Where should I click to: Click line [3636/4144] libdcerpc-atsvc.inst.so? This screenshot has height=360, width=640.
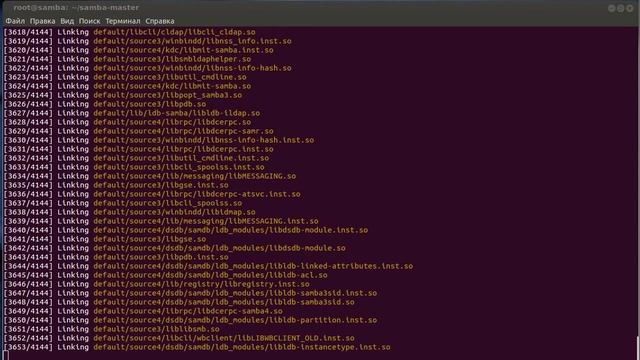152,194
